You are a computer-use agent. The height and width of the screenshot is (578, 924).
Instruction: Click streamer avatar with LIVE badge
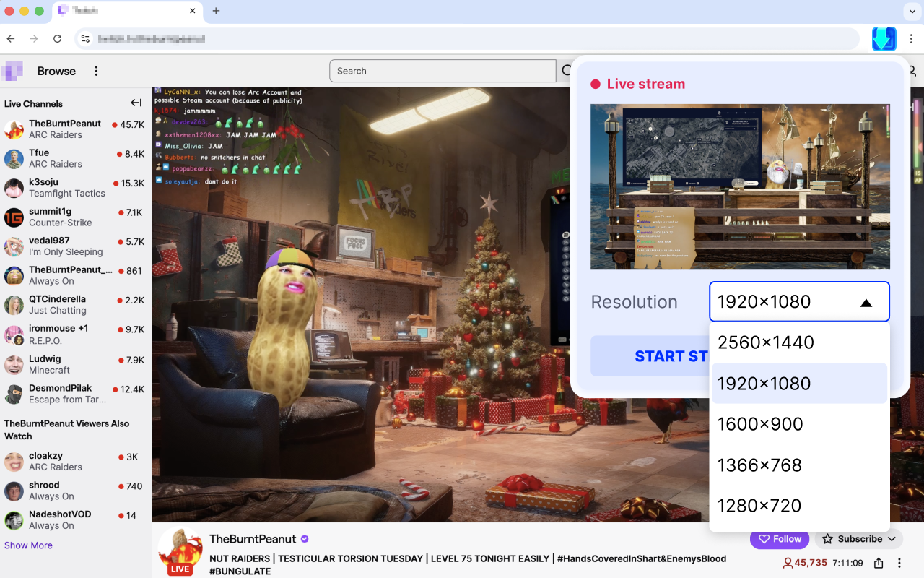pos(180,551)
